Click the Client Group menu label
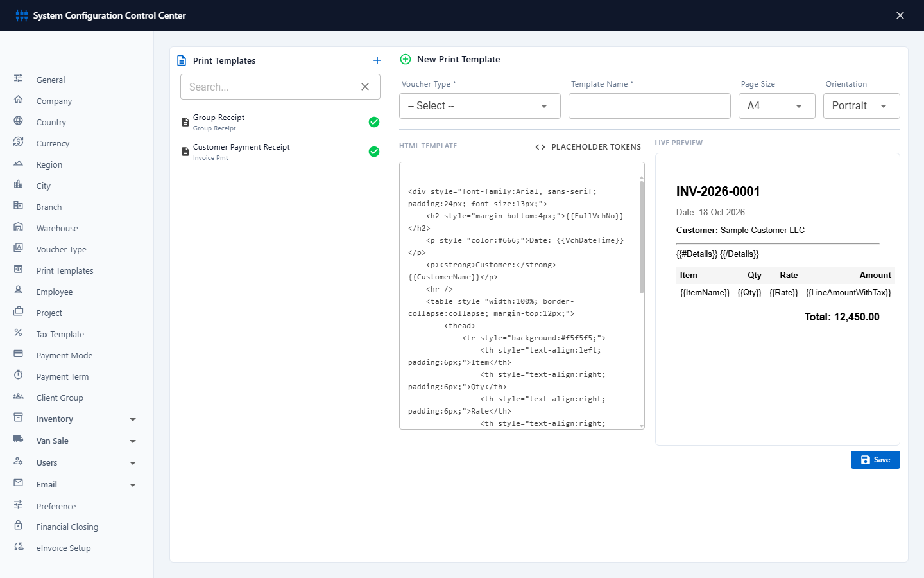924x578 pixels. point(60,398)
